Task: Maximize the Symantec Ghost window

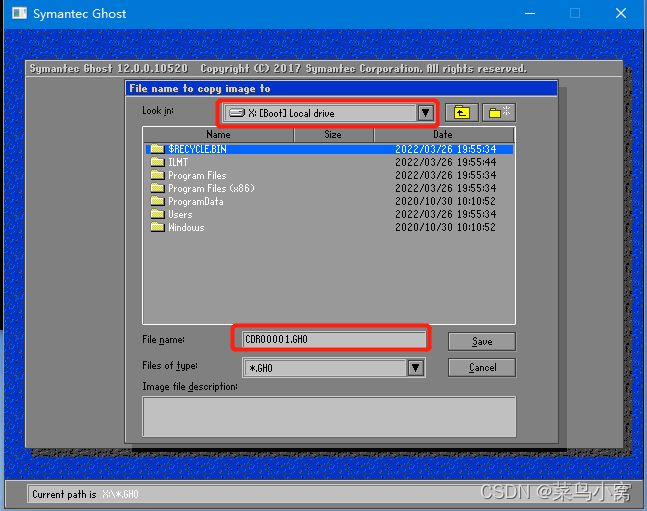Action: pyautogui.click(x=575, y=13)
